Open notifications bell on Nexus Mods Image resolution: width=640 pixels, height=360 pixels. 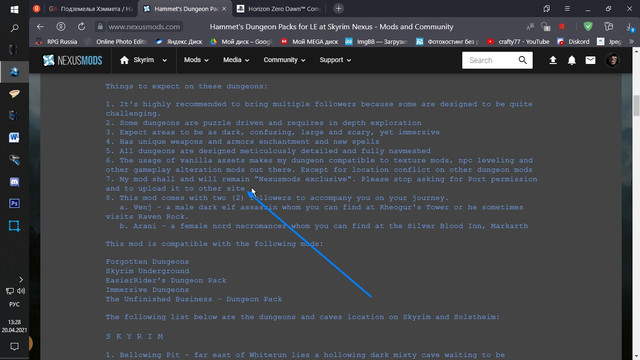(x=572, y=60)
